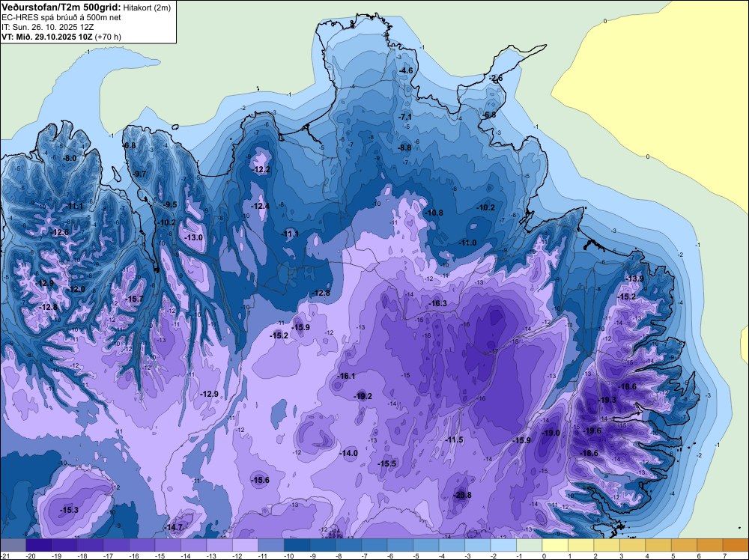Viewport: 749px width, 560px height.
Task: Click the -12.6 temperature value
Action: point(60,233)
